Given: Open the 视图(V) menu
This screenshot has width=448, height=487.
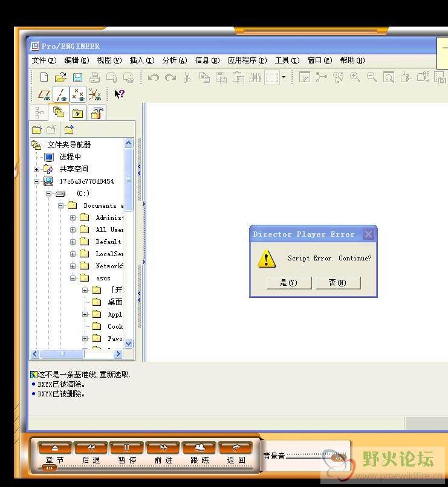Looking at the screenshot, I should [109, 60].
